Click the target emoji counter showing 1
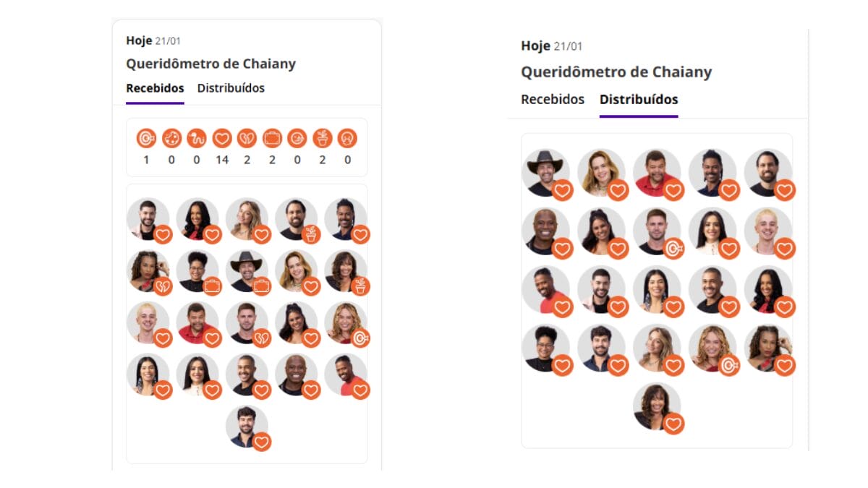868x488 pixels. [146, 138]
